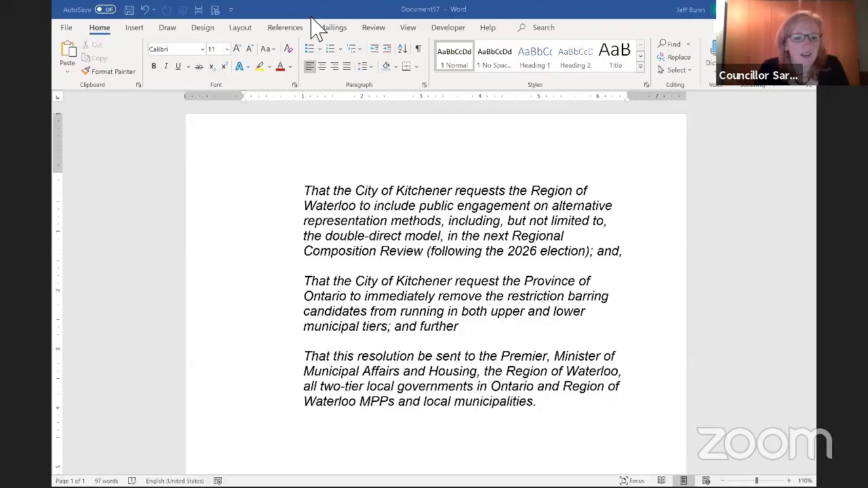Switch to the Review tab

pos(373,28)
